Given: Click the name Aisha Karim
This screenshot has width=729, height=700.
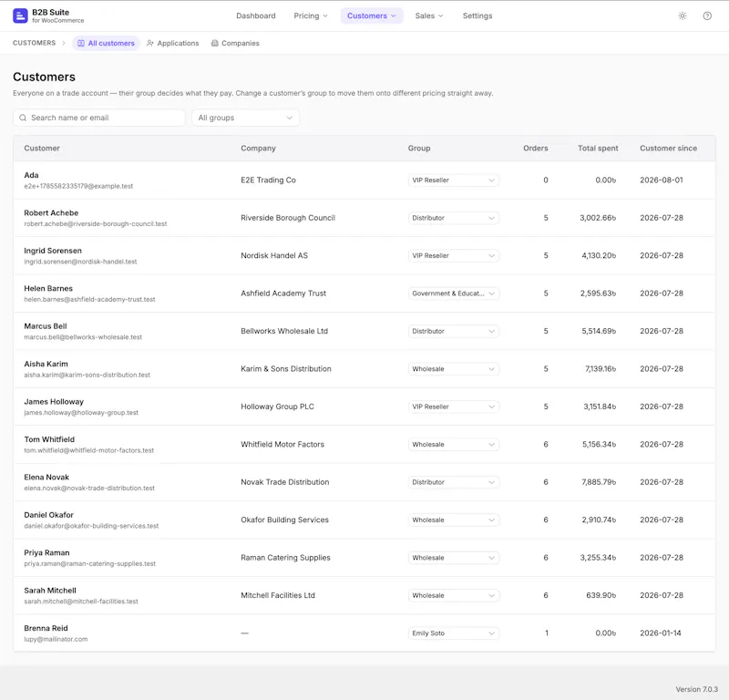Looking at the screenshot, I should [46, 364].
